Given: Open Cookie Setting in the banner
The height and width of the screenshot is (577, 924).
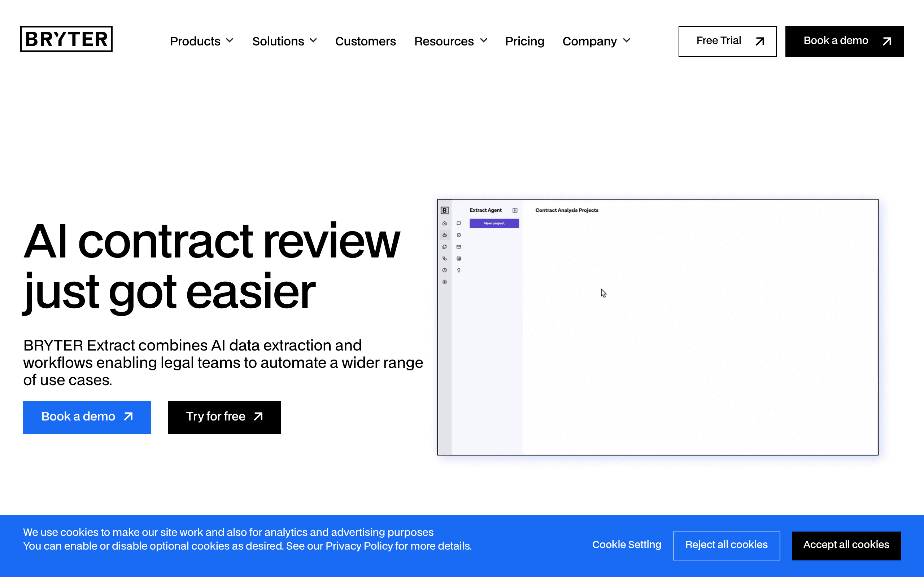Looking at the screenshot, I should point(627,545).
